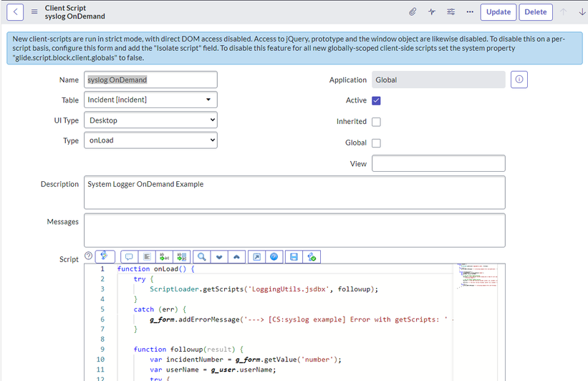Click the Script field help question mark
The height and width of the screenshot is (381, 588).
pos(89,256)
